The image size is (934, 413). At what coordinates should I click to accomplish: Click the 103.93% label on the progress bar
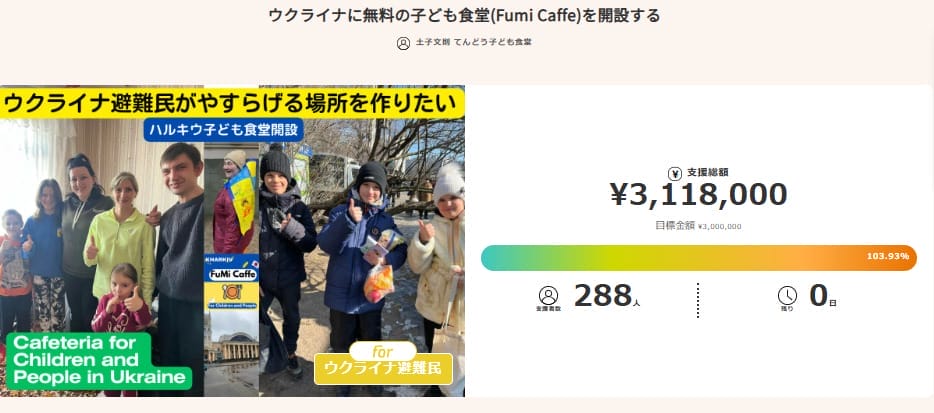click(x=887, y=257)
